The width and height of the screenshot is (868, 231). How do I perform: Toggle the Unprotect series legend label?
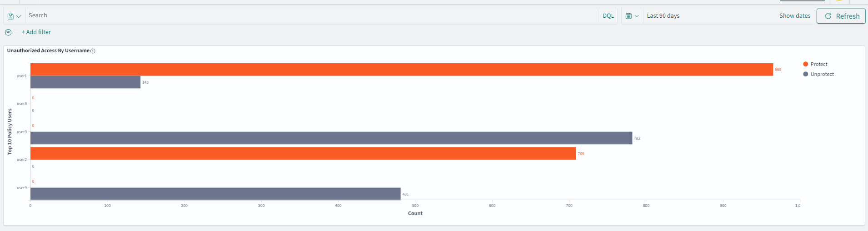(x=822, y=74)
